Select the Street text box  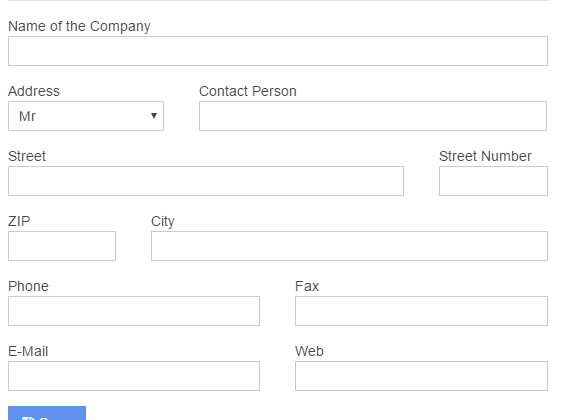206,181
